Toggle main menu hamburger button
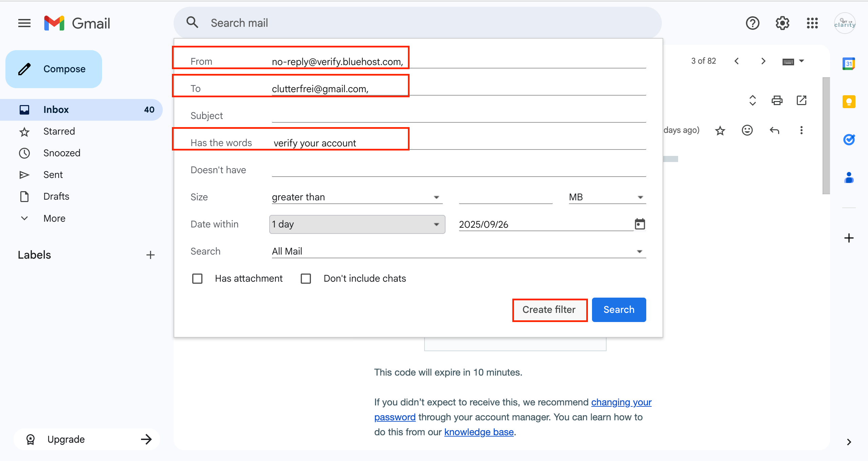This screenshot has width=868, height=461. [24, 23]
